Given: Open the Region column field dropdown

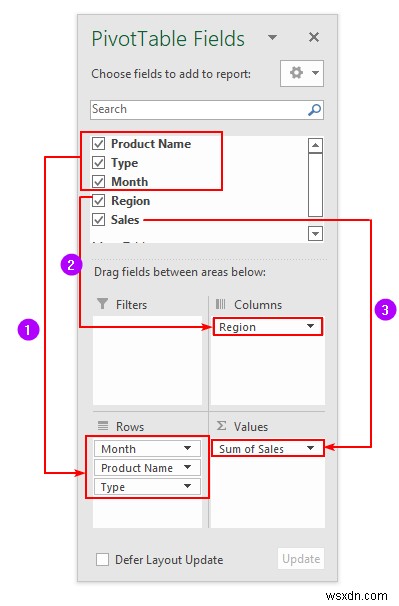Looking at the screenshot, I should [x=310, y=326].
